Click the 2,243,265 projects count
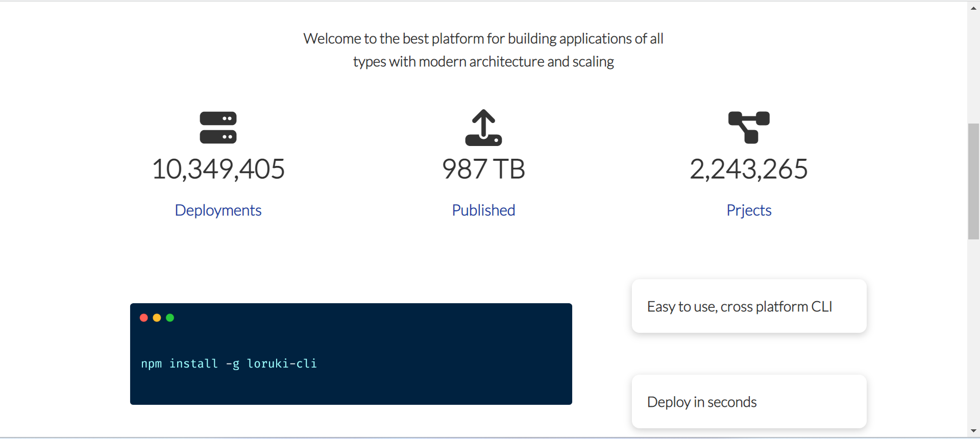Viewport: 980px width, 439px height. (x=749, y=169)
